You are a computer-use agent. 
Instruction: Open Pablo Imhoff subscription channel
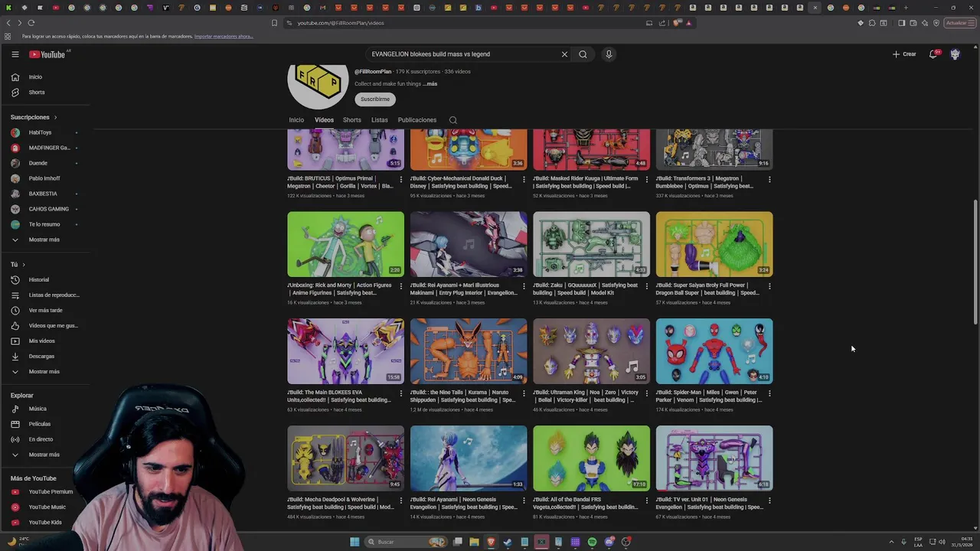click(46, 178)
